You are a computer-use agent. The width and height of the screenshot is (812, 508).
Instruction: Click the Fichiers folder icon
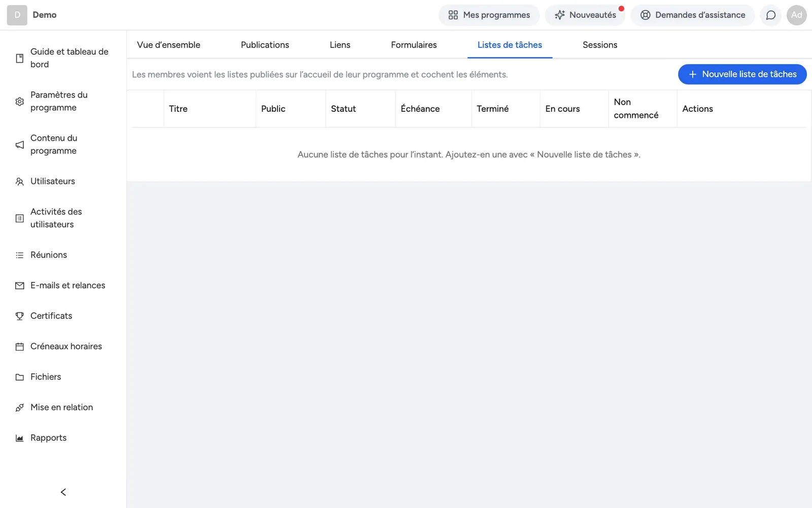(20, 377)
